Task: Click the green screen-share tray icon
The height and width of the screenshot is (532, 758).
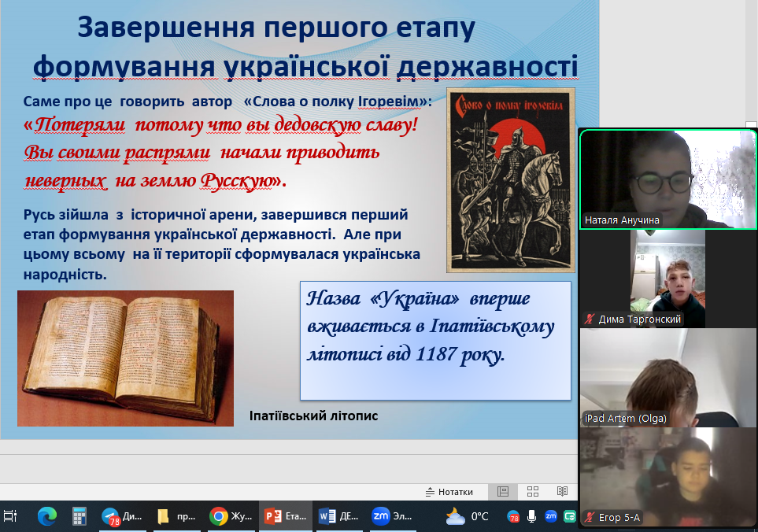Action: click(x=569, y=516)
